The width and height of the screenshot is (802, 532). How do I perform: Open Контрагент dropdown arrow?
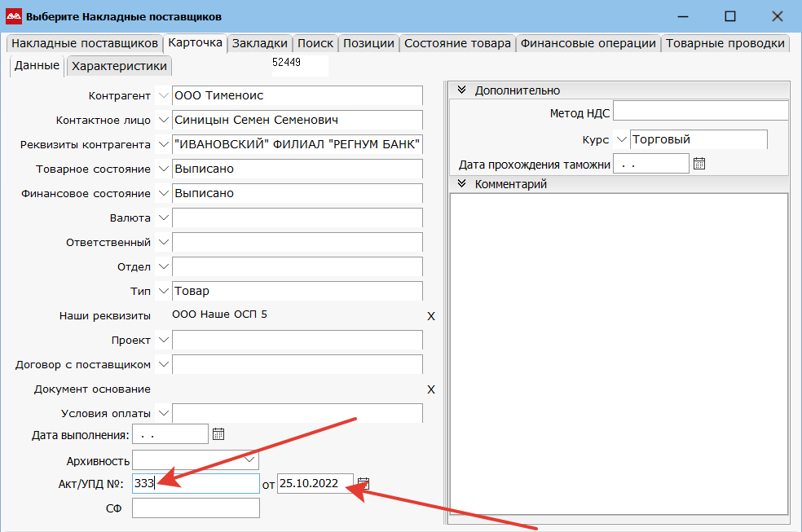coord(163,95)
